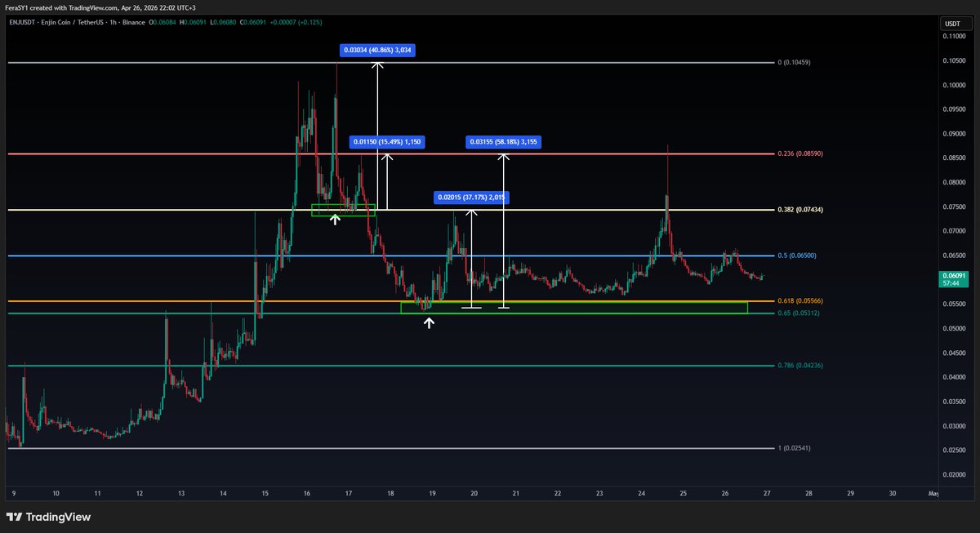
Task: Click the USDT currency button above price axis
Action: click(x=956, y=23)
